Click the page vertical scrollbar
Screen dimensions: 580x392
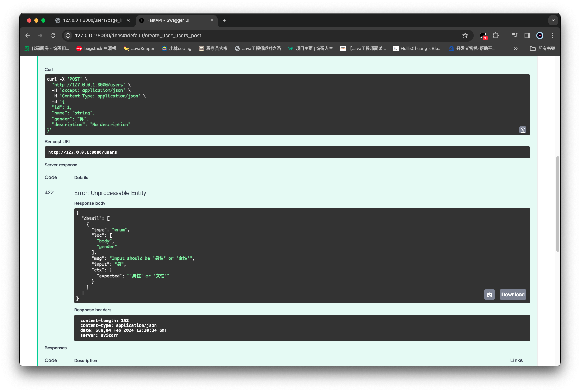[x=557, y=204]
